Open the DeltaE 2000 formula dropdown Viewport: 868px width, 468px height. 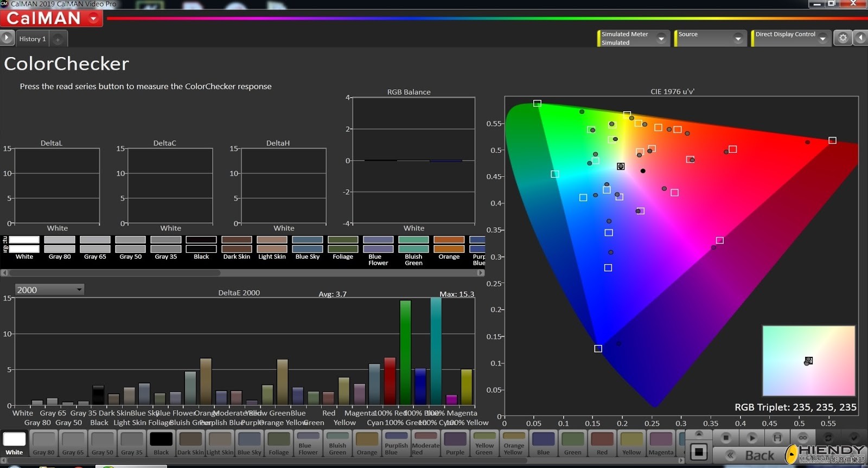tap(49, 290)
